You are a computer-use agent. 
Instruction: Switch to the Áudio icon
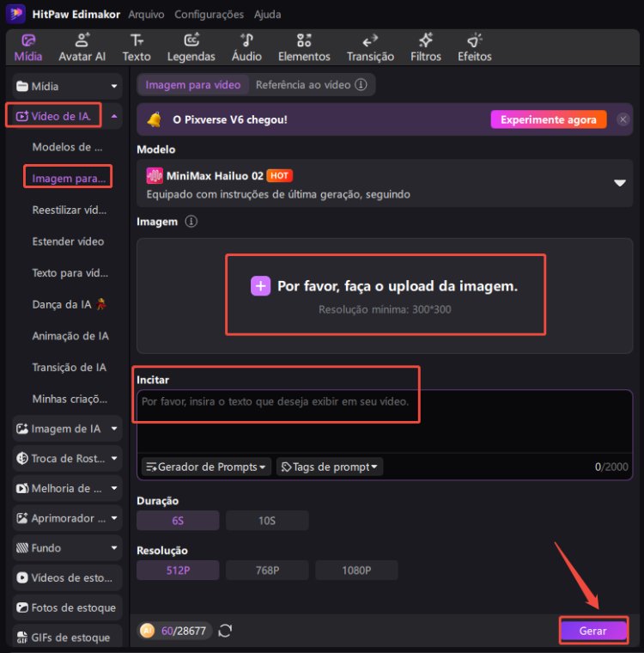246,40
